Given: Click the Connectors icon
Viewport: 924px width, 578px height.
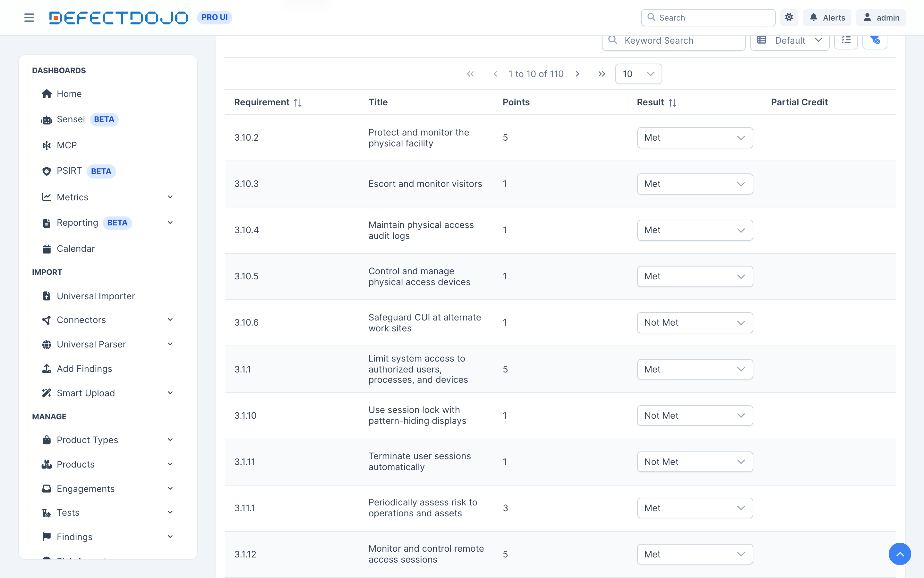Looking at the screenshot, I should (x=47, y=320).
